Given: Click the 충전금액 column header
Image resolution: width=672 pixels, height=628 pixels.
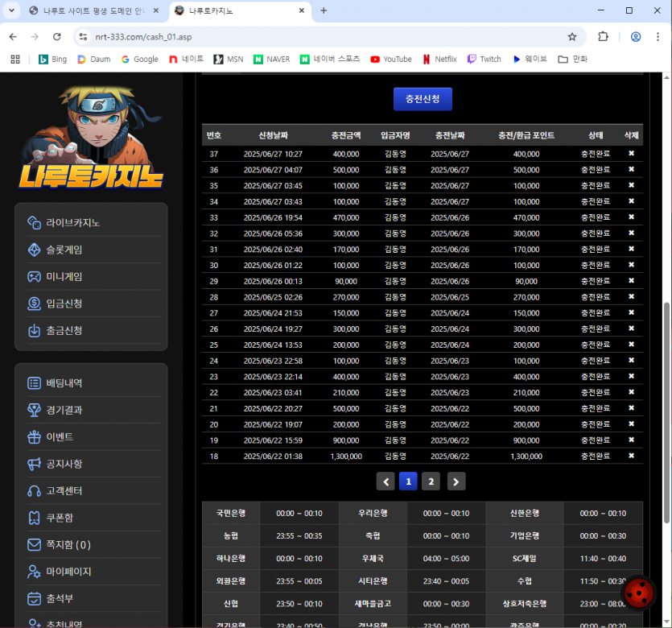Looking at the screenshot, I should click(x=346, y=135).
